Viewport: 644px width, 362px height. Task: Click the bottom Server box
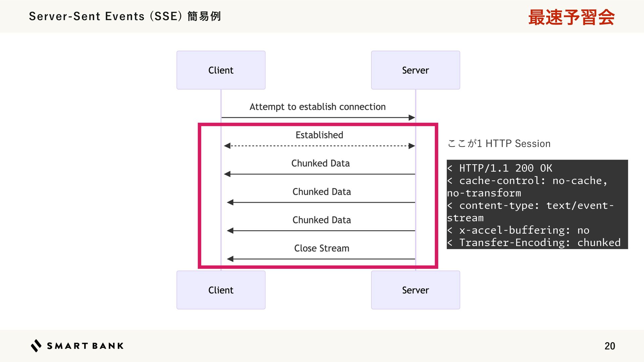pos(415,290)
